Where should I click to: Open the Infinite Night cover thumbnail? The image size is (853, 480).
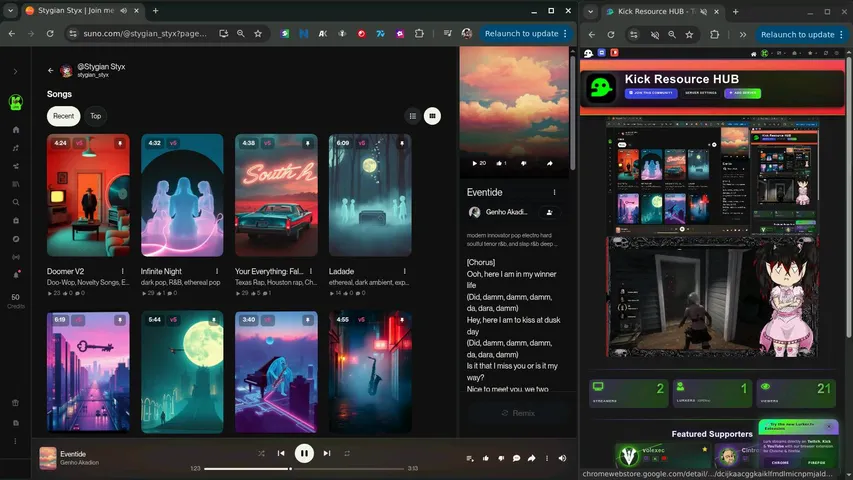pyautogui.click(x=182, y=195)
